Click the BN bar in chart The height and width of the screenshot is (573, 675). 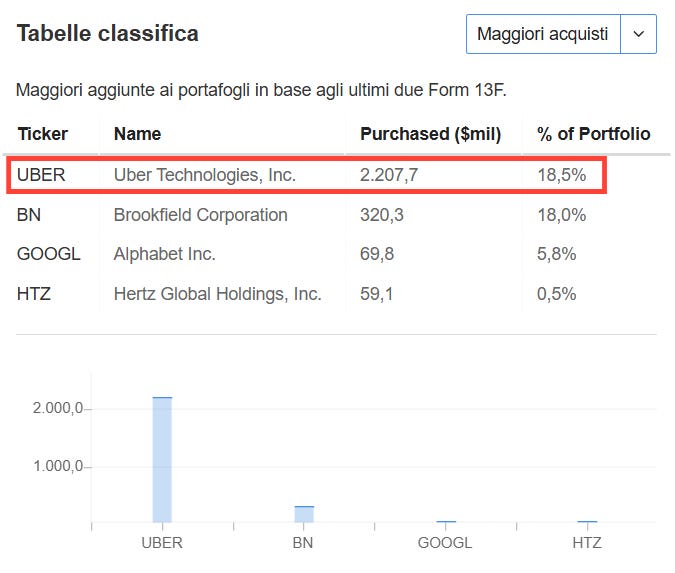pyautogui.click(x=304, y=514)
